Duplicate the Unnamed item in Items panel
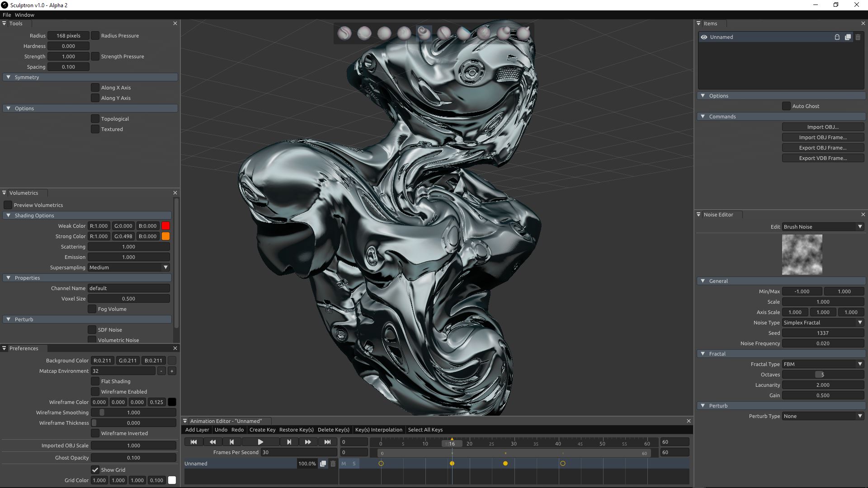This screenshot has height=488, width=868. point(848,37)
